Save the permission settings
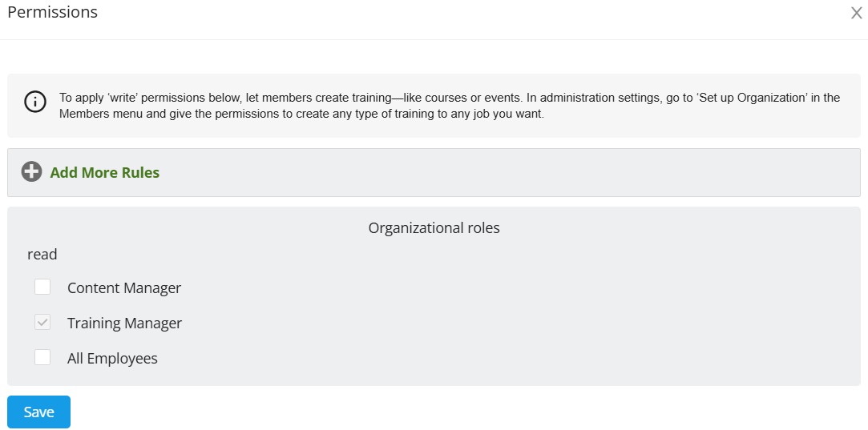The height and width of the screenshot is (430, 868). click(38, 412)
